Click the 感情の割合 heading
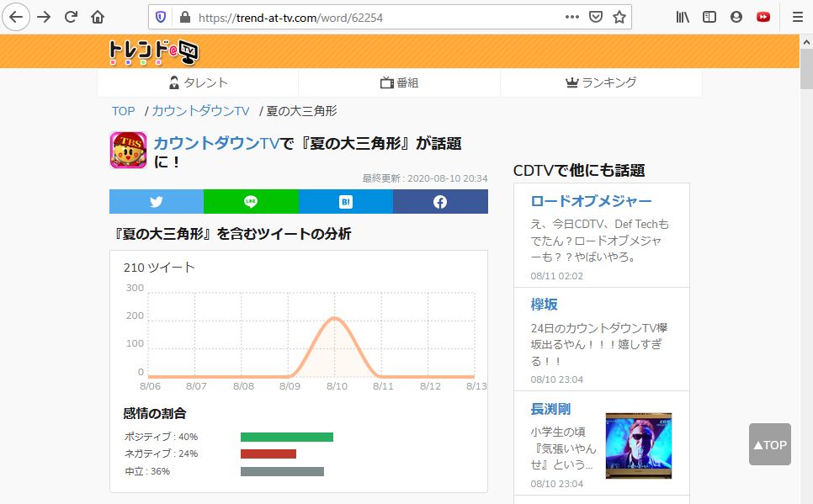 tap(155, 413)
